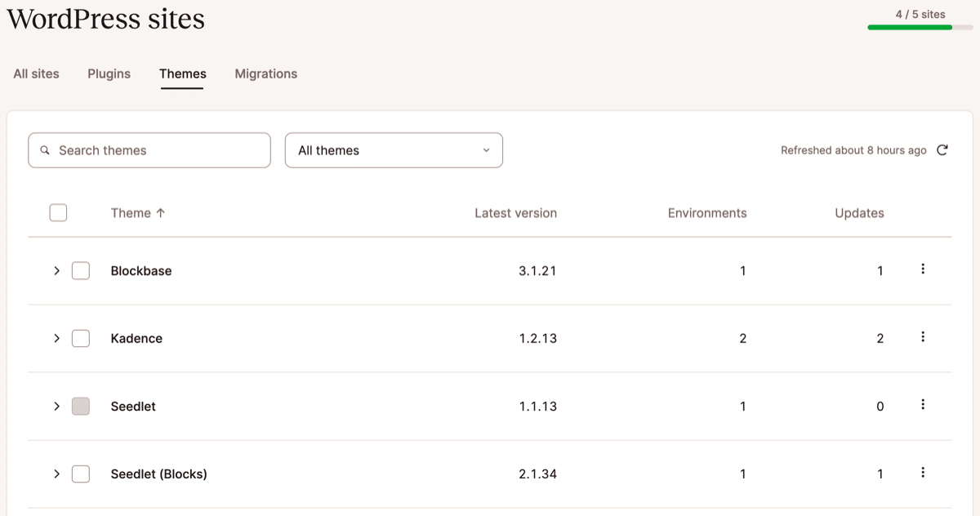Expand the Blockbase theme row
The height and width of the screenshot is (516, 980).
tap(56, 271)
